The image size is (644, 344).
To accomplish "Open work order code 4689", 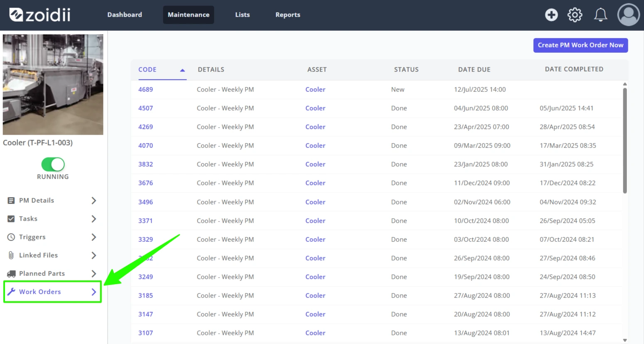I will pyautogui.click(x=146, y=90).
